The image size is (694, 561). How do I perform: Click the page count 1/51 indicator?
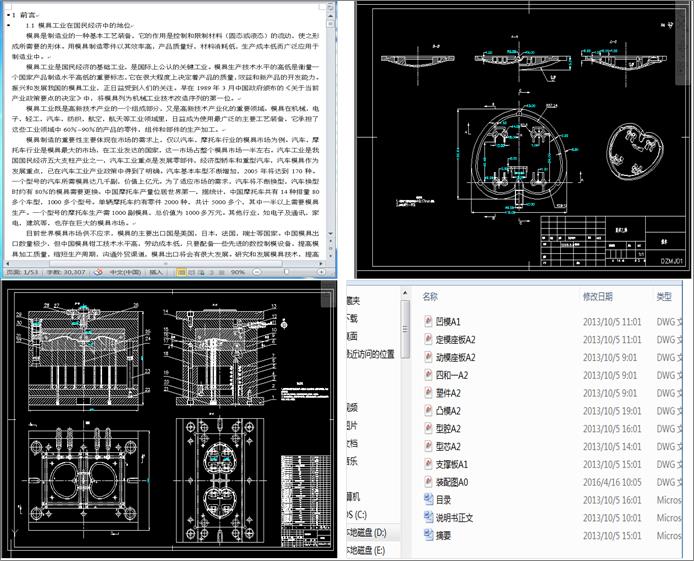pos(23,272)
